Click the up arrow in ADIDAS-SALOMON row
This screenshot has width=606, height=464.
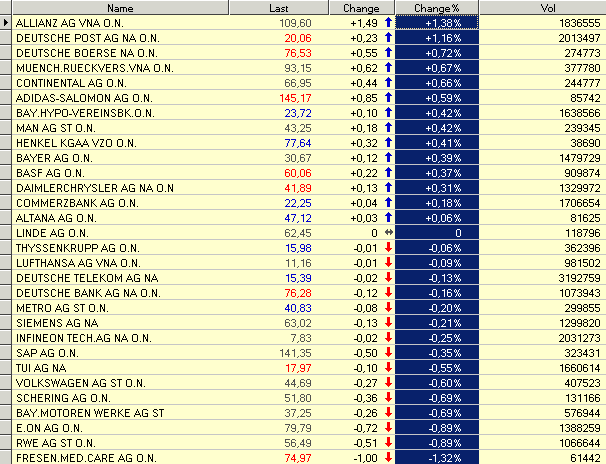pos(388,98)
